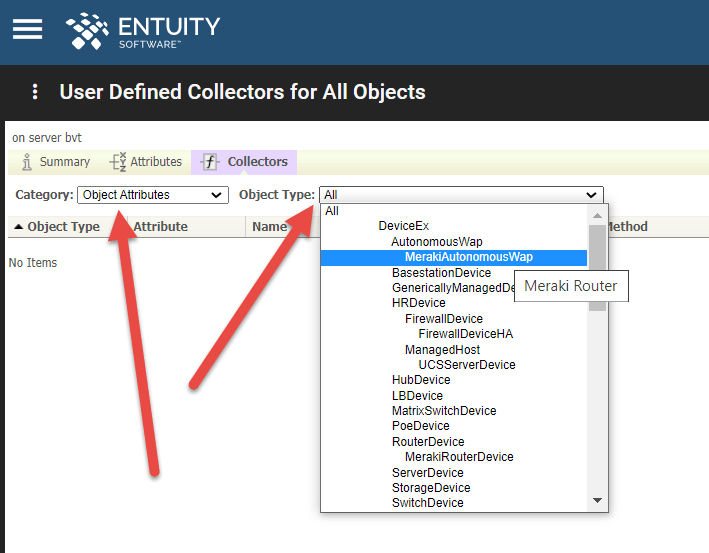Select HRDevice option

[454, 302]
